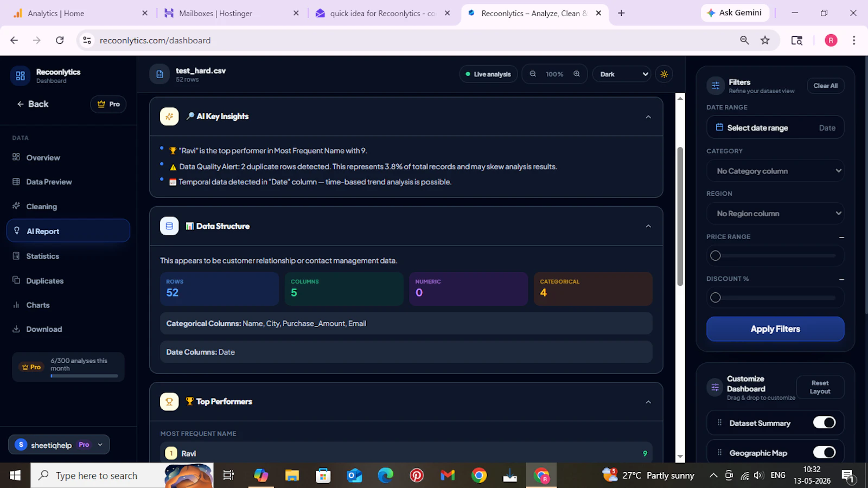This screenshot has height=488, width=868.
Task: Click the Clear All button
Action: click(x=825, y=86)
